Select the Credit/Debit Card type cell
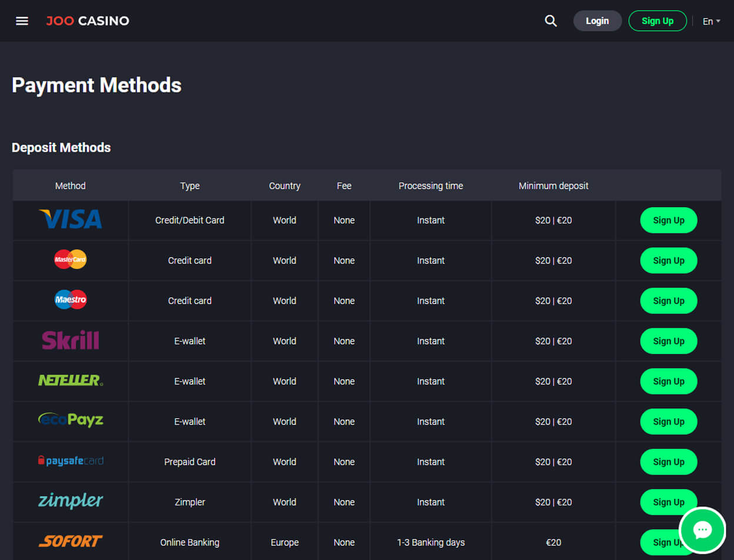 coord(190,221)
